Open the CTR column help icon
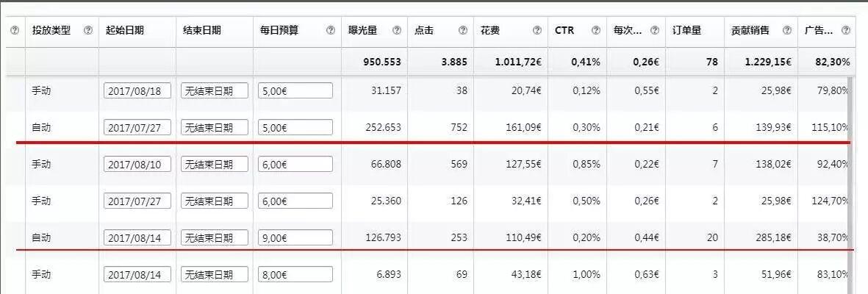The width and height of the screenshot is (868, 294). click(596, 31)
